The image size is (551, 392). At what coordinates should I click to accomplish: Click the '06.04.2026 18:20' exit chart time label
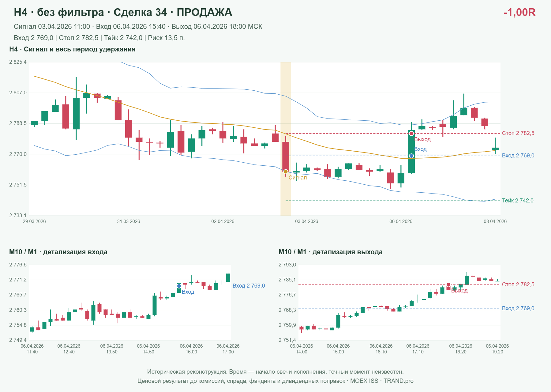pyautogui.click(x=461, y=349)
